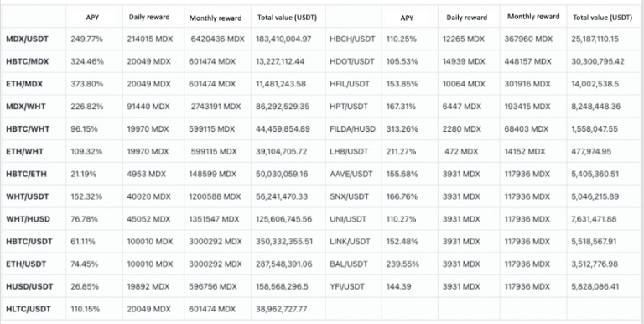This screenshot has width=644, height=324.
Task: Select the WHT/HUSD row label
Action: [x=28, y=219]
